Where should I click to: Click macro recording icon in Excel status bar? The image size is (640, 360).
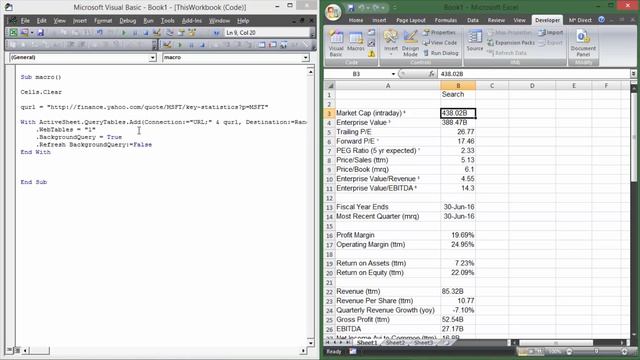click(353, 351)
